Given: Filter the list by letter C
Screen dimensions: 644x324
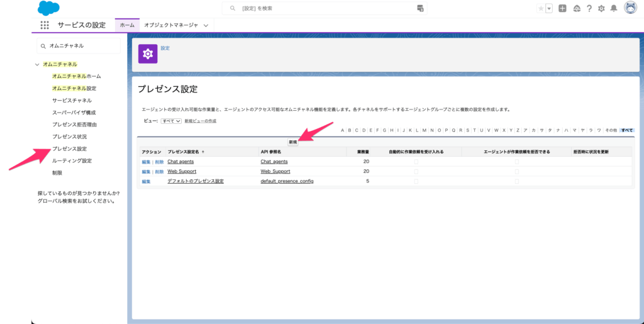Looking at the screenshot, I should (357, 130).
